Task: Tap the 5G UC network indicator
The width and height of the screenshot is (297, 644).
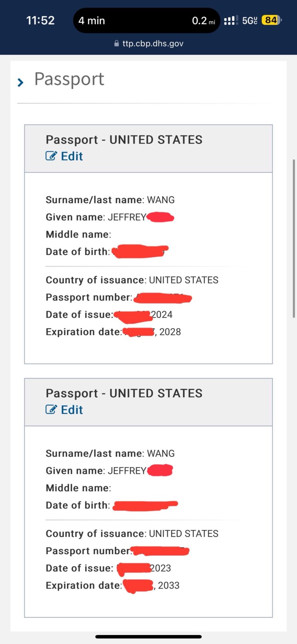Action: click(249, 20)
